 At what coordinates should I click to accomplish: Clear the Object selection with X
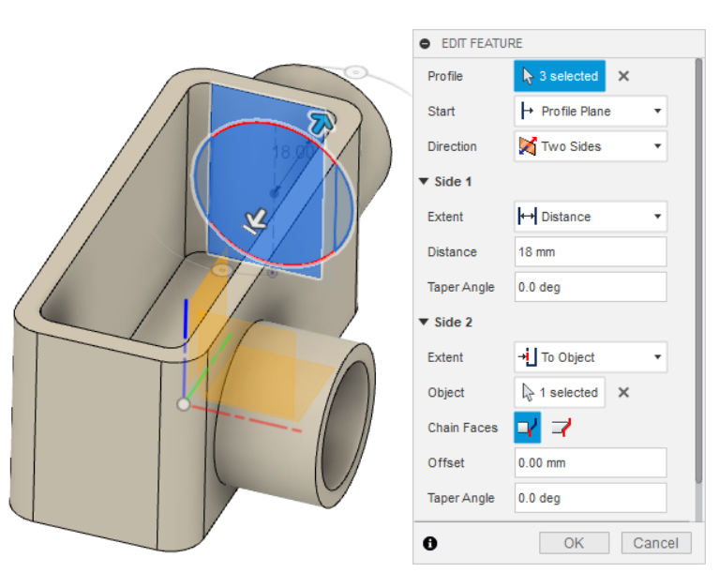[623, 392]
